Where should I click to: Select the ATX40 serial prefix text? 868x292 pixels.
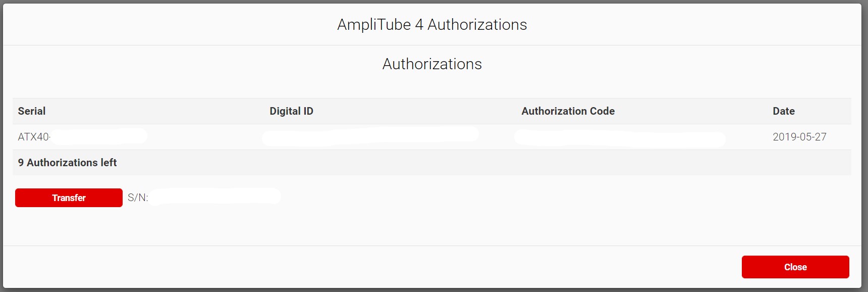tap(33, 137)
